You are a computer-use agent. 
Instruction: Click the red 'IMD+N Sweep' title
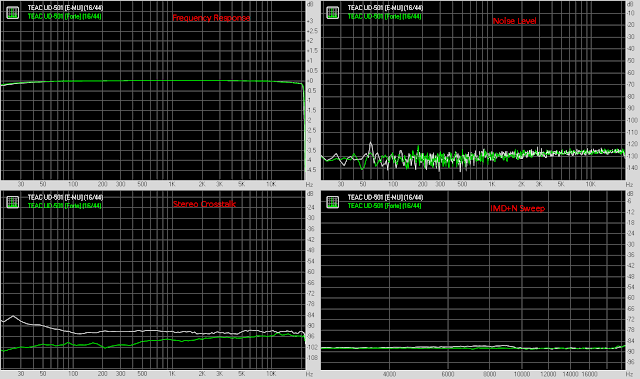[518, 208]
